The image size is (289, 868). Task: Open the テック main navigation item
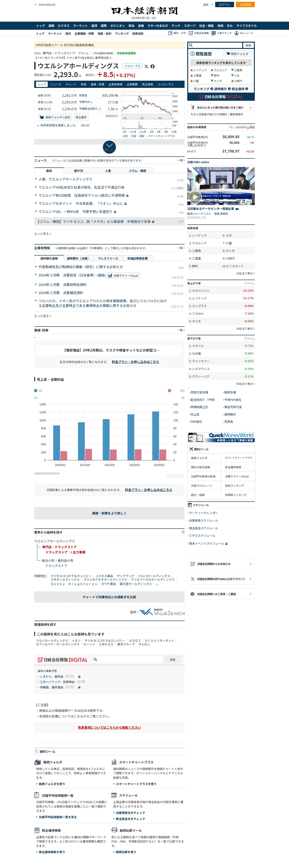pyautogui.click(x=176, y=26)
